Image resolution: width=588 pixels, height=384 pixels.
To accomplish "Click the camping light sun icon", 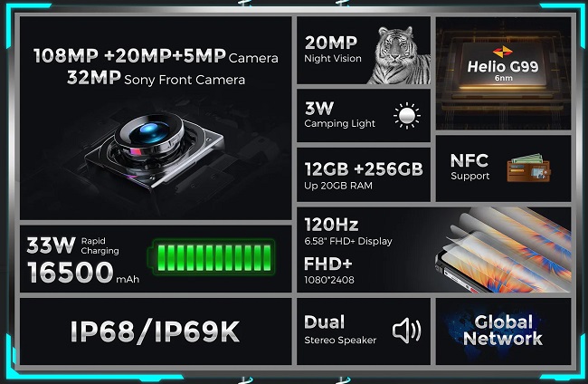I will [407, 116].
